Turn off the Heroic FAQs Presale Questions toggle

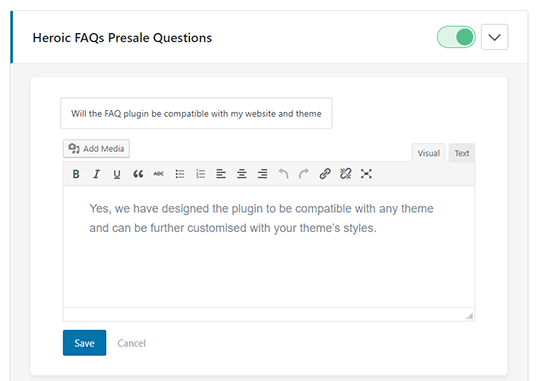456,37
